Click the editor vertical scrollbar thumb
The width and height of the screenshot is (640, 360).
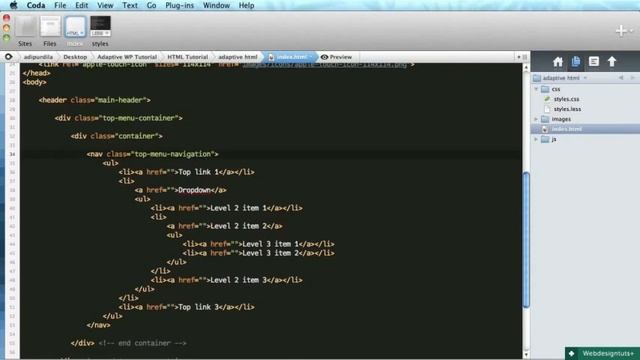point(526,240)
